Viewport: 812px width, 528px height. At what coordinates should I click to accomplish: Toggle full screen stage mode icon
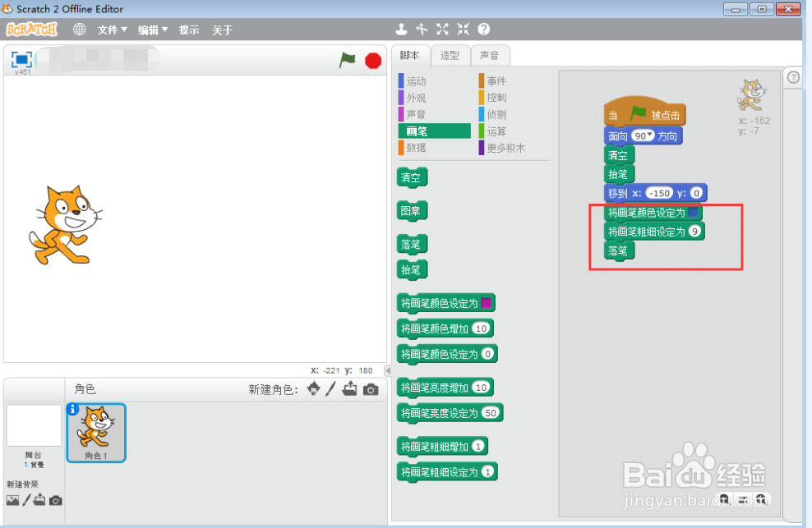point(21,59)
